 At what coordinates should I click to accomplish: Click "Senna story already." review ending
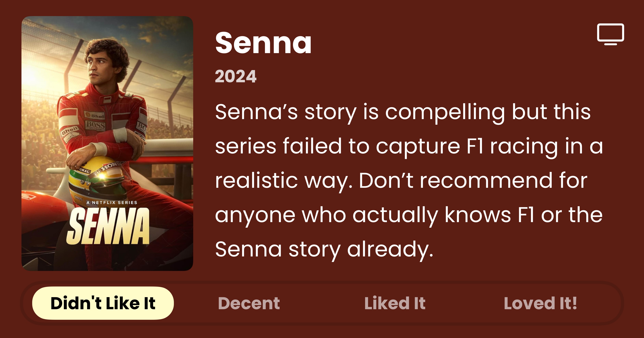(324, 249)
